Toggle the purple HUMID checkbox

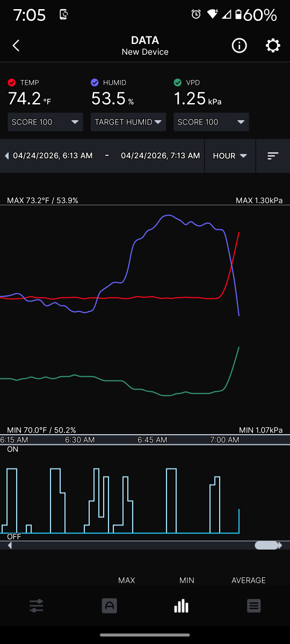95,83
